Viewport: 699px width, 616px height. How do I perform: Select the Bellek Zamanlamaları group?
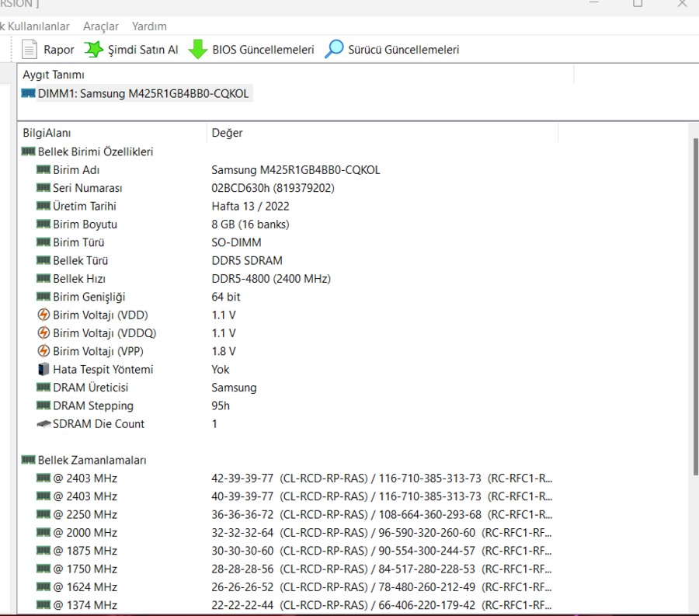pyautogui.click(x=92, y=460)
